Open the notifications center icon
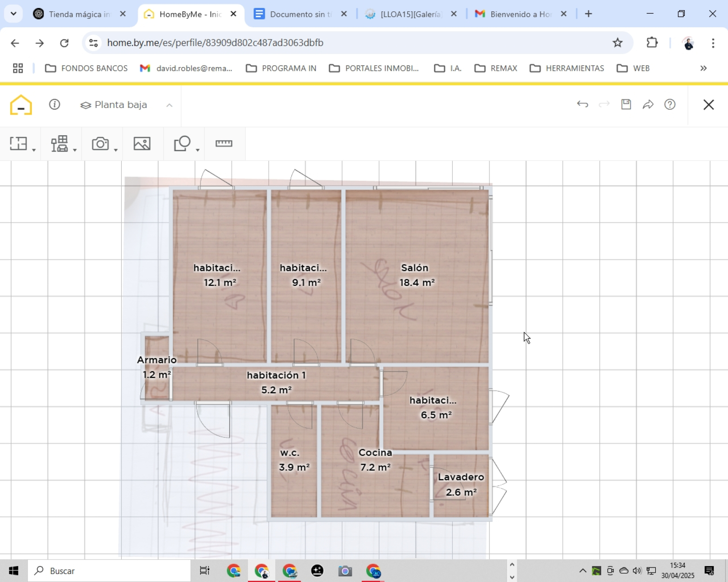 (x=709, y=571)
